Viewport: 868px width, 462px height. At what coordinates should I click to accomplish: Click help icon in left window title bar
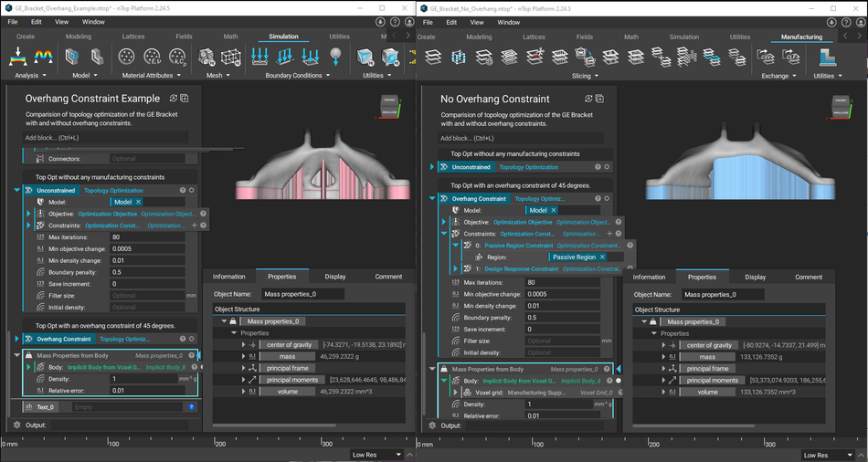pos(394,21)
